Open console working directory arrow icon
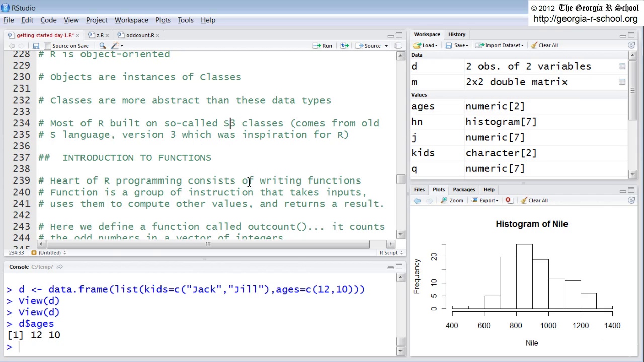Viewport: 644px width, 362px height. click(x=60, y=267)
